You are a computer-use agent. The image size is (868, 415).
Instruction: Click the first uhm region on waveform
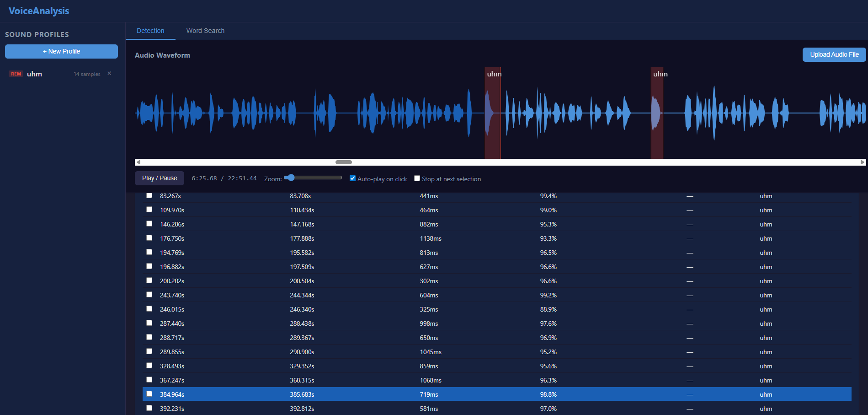pyautogui.click(x=493, y=113)
